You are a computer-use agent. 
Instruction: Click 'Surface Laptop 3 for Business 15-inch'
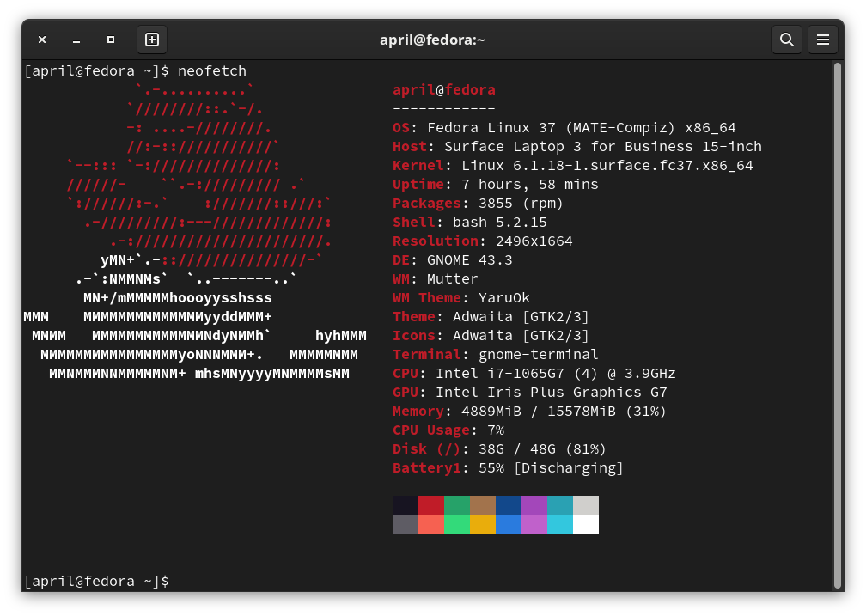coord(603,146)
